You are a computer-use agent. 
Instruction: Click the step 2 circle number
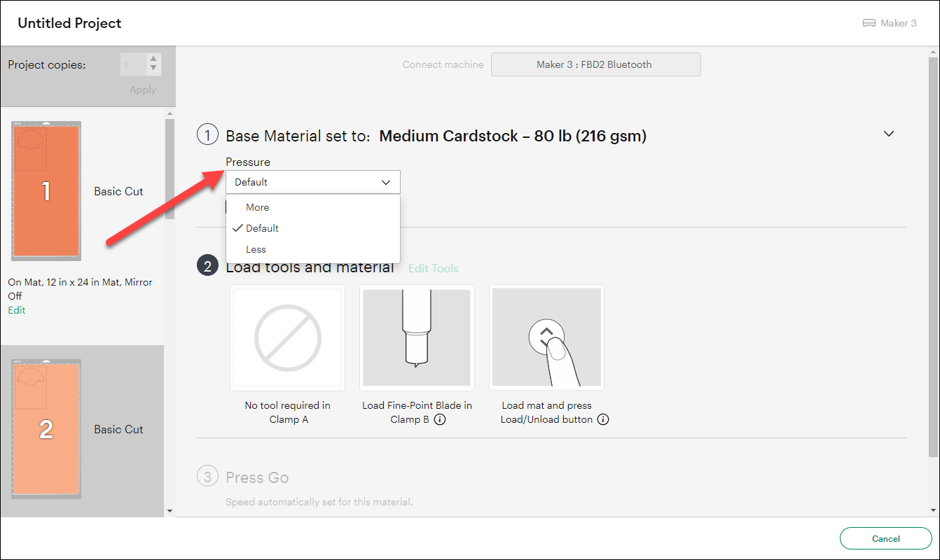coord(207,267)
